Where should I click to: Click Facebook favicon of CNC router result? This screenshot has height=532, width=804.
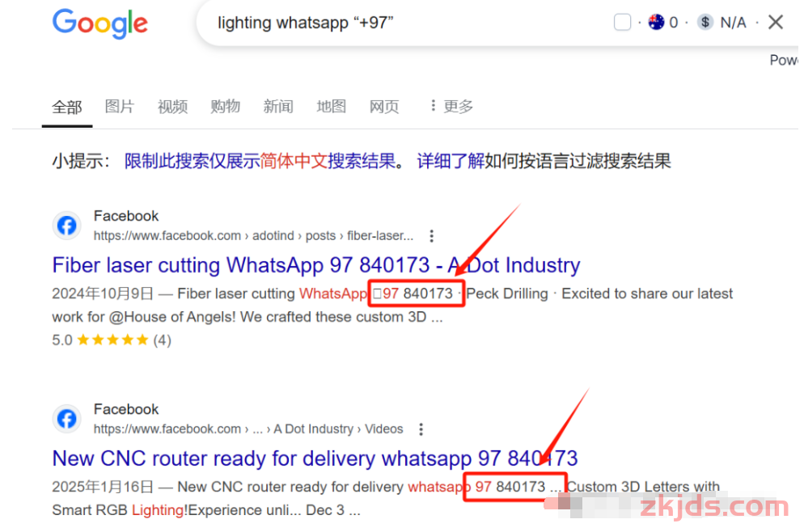click(66, 419)
